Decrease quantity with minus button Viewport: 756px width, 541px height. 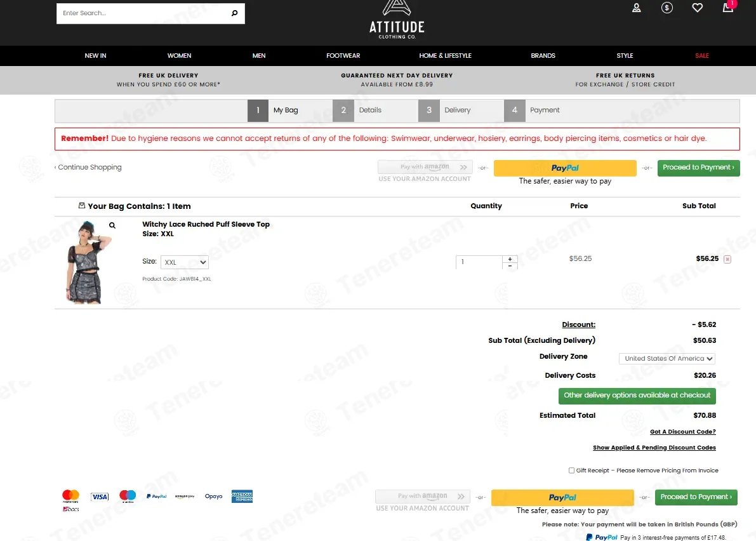[510, 265]
